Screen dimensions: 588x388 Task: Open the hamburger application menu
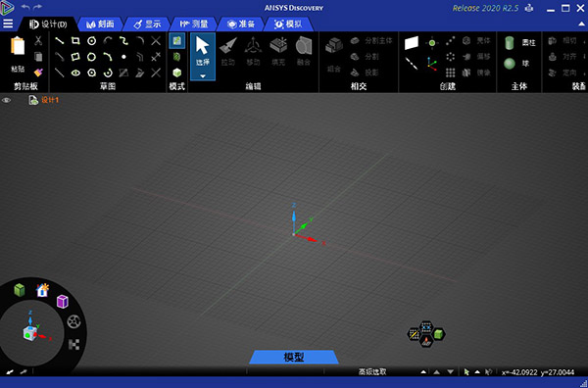click(8, 24)
